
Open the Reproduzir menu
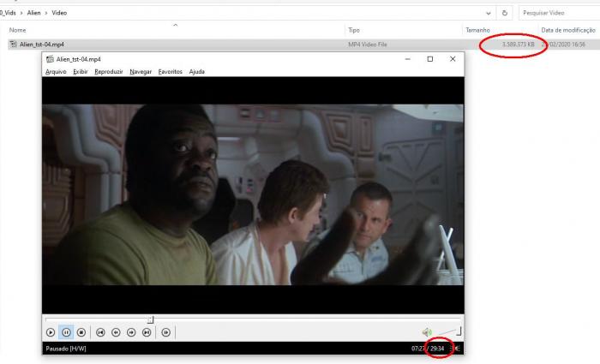point(108,72)
